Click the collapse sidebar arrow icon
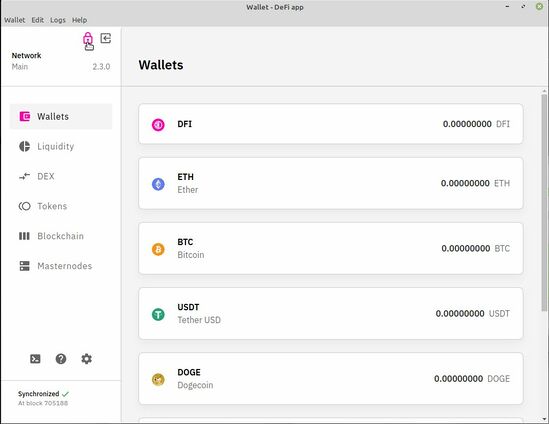549x424 pixels. [x=106, y=38]
